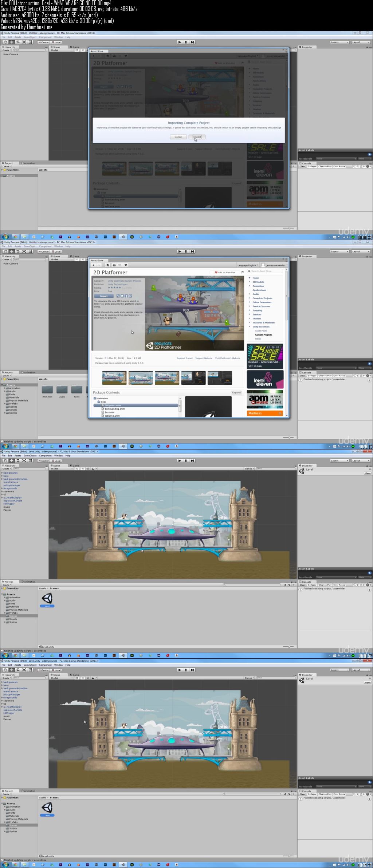This screenshot has height=868, width=373.
Task: Toggle console Collapse in the 00:01:15 frame
Action: 312,376
